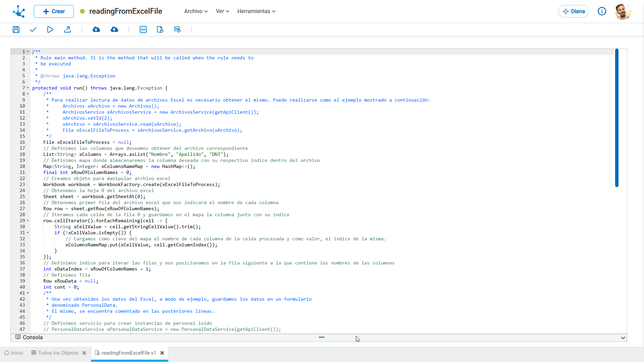The width and height of the screenshot is (644, 362).
Task: Run the rule with play icon
Action: [50, 29]
